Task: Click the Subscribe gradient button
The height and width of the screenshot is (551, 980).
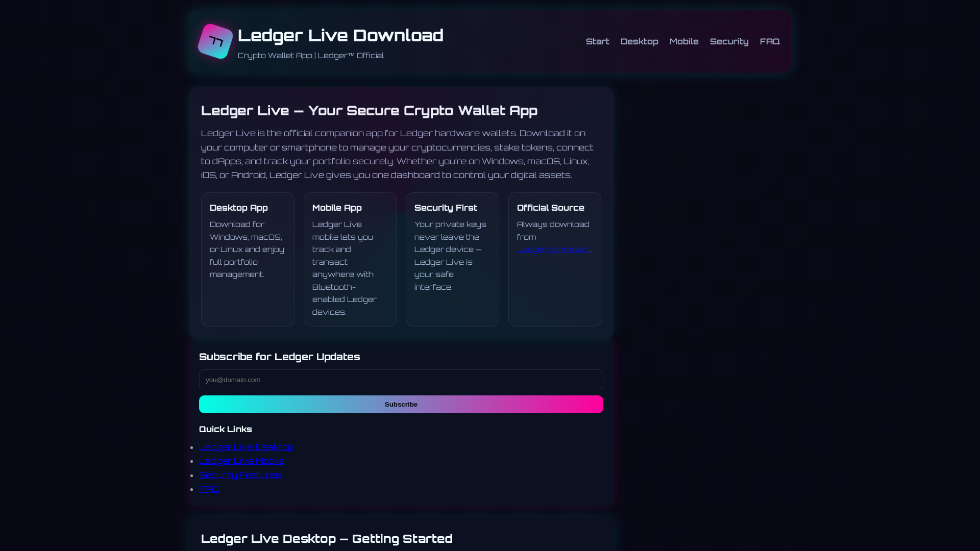Action: point(401,404)
